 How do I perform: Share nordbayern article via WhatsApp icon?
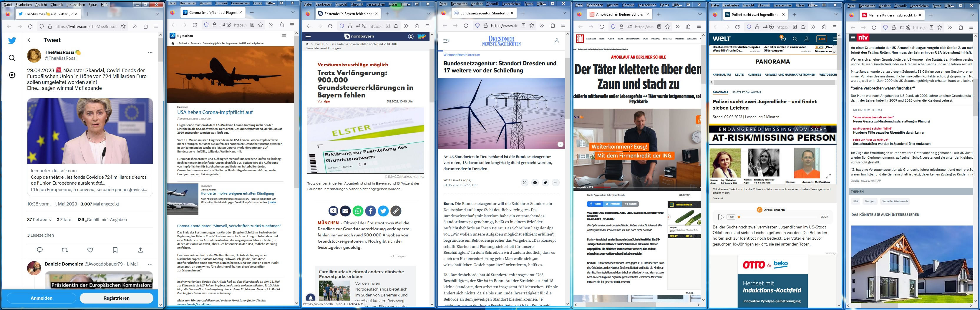pyautogui.click(x=358, y=211)
